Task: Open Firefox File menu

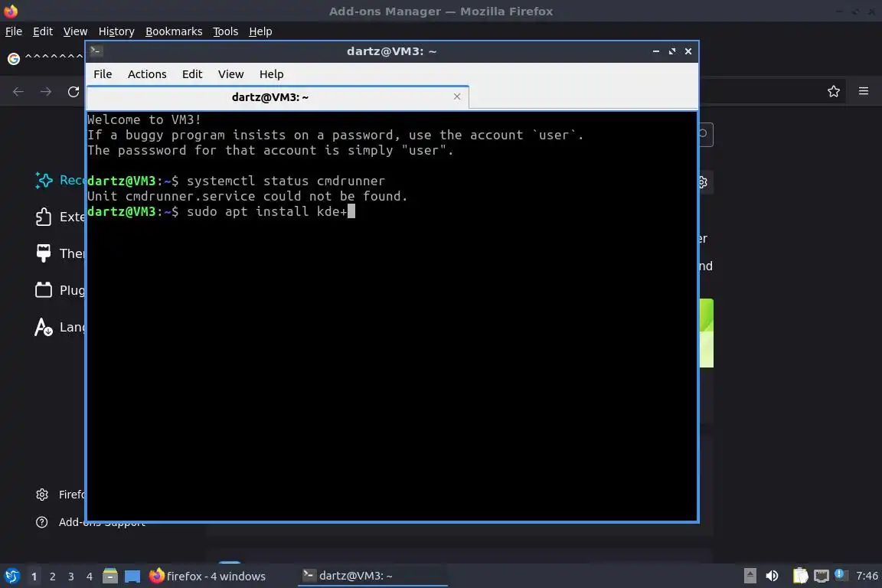Action: [x=14, y=31]
